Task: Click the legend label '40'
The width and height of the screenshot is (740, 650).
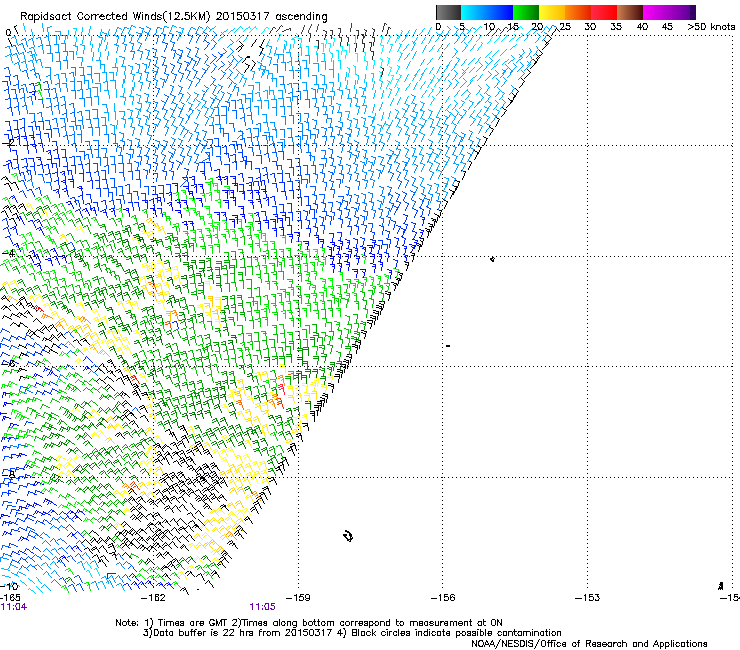Action: pos(642,27)
